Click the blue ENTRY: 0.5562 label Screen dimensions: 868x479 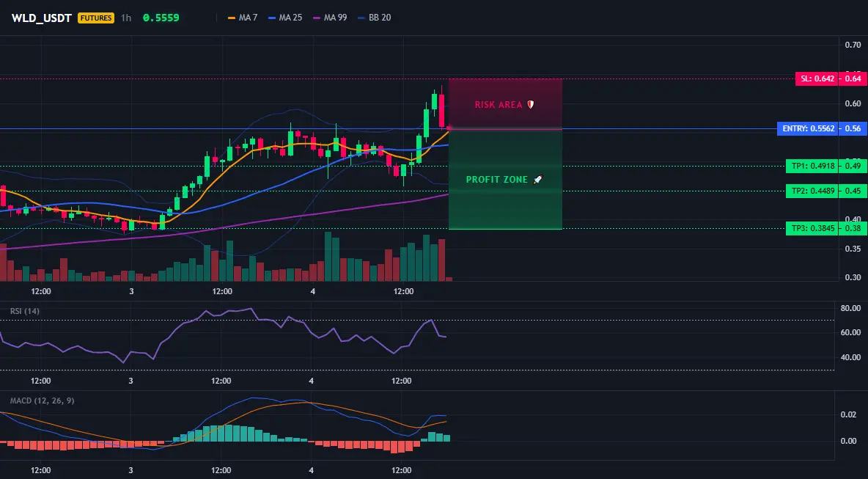808,128
